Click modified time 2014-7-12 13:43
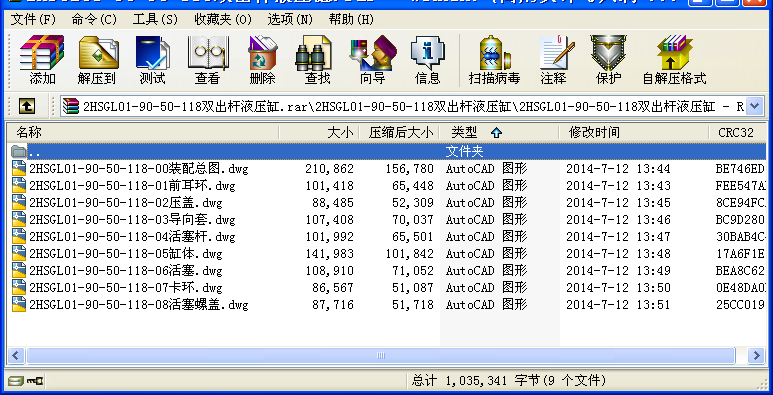The height and width of the screenshot is (395, 773). pos(618,185)
